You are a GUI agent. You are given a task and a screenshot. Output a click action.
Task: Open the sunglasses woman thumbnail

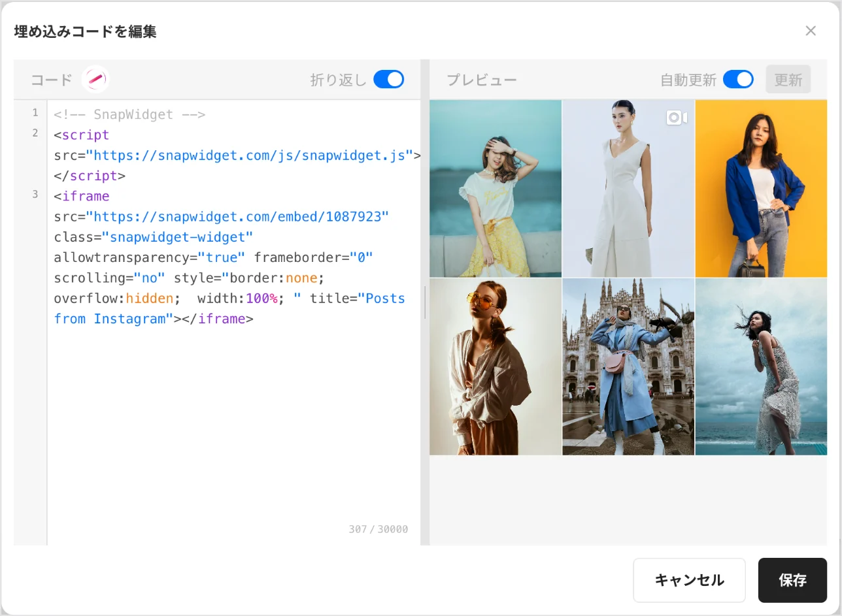tap(496, 367)
